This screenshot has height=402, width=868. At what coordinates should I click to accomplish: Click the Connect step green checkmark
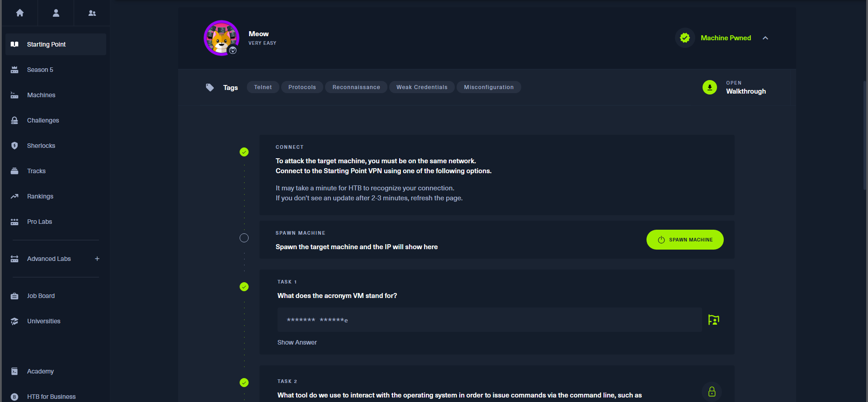pyautogui.click(x=244, y=152)
